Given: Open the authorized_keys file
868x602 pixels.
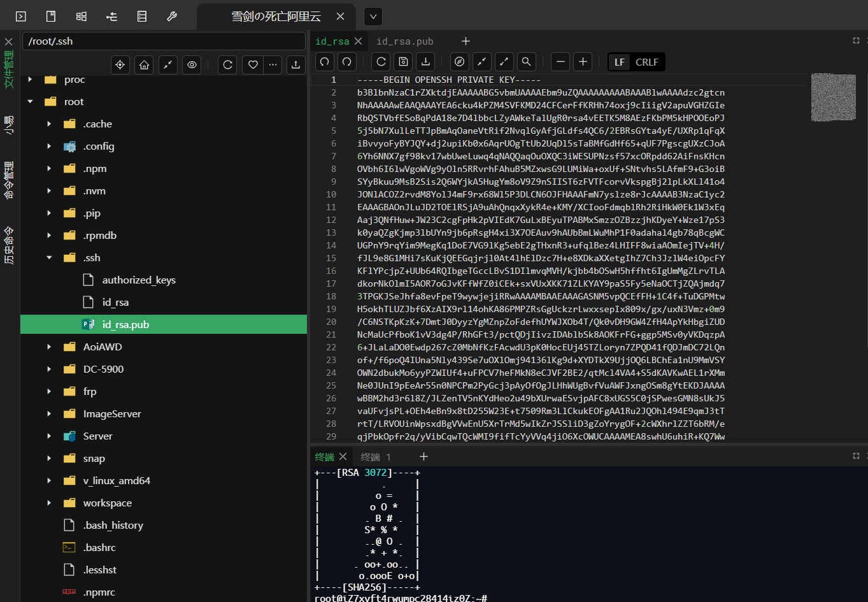Looking at the screenshot, I should 138,280.
